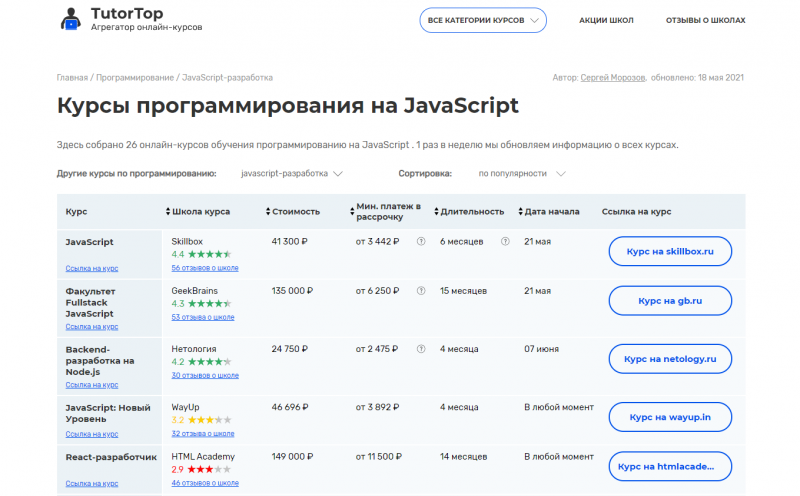
Task: Sort by Мин. платеж в рассрочку column
Action: (x=385, y=212)
